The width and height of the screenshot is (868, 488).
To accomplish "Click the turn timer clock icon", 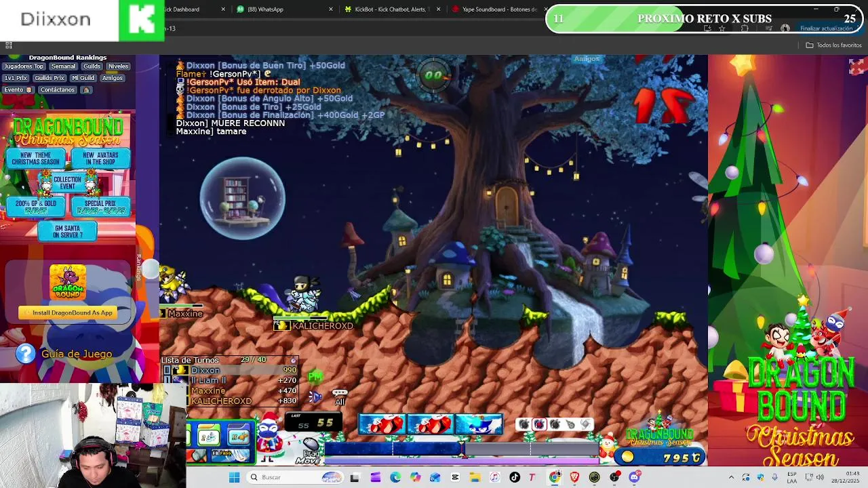I will [294, 360].
